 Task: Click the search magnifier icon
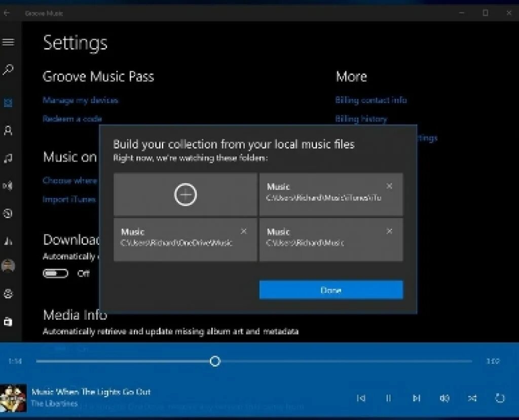(x=8, y=69)
